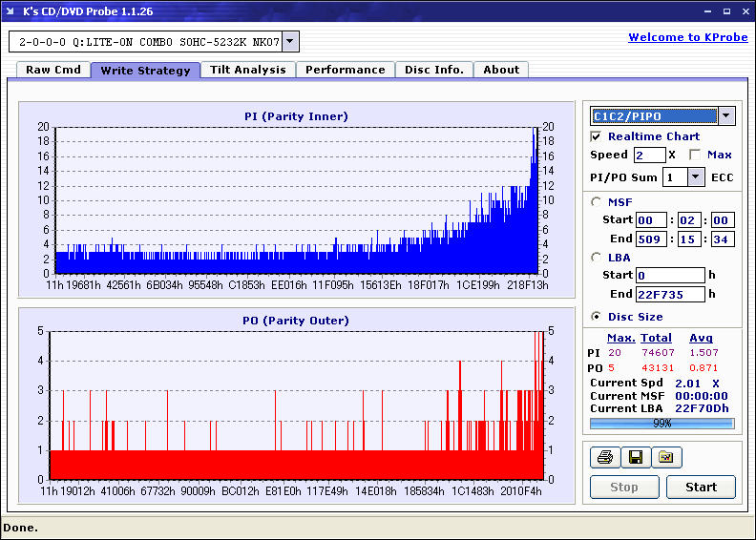The height and width of the screenshot is (540, 756).
Task: Click the yellow load file icon
Action: 665,458
